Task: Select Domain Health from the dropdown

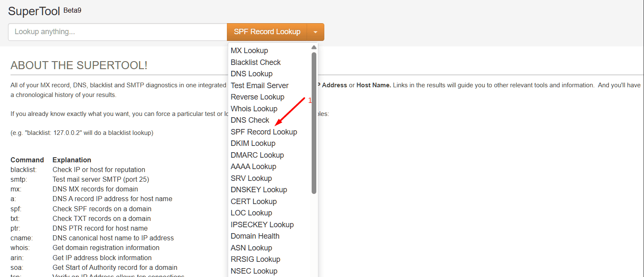Action: [x=255, y=236]
